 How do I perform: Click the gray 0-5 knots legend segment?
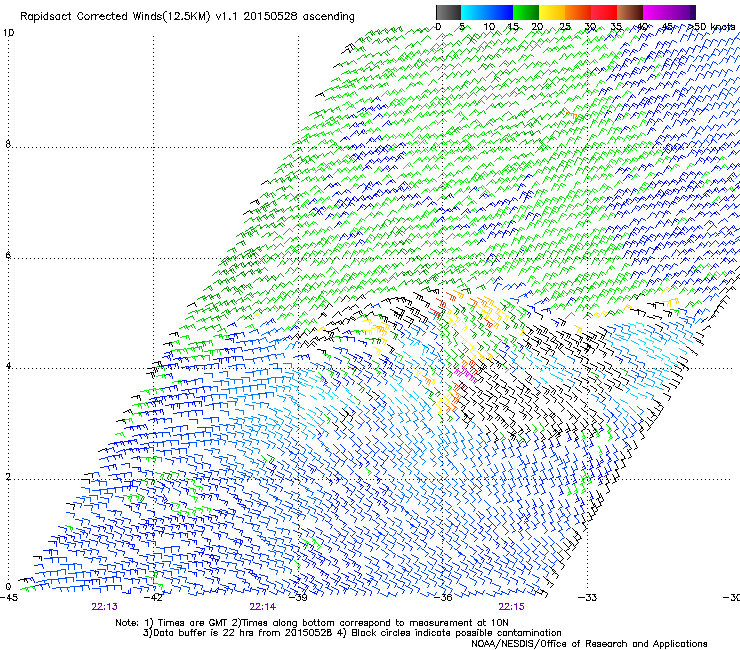(448, 12)
